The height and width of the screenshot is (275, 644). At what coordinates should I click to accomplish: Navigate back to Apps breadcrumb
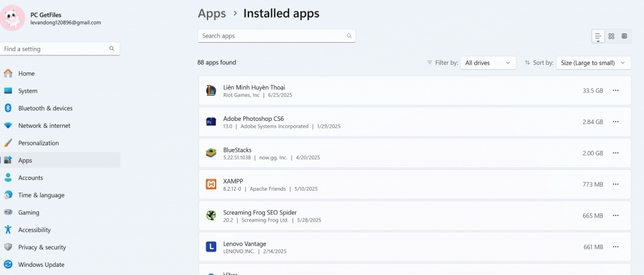(x=212, y=14)
